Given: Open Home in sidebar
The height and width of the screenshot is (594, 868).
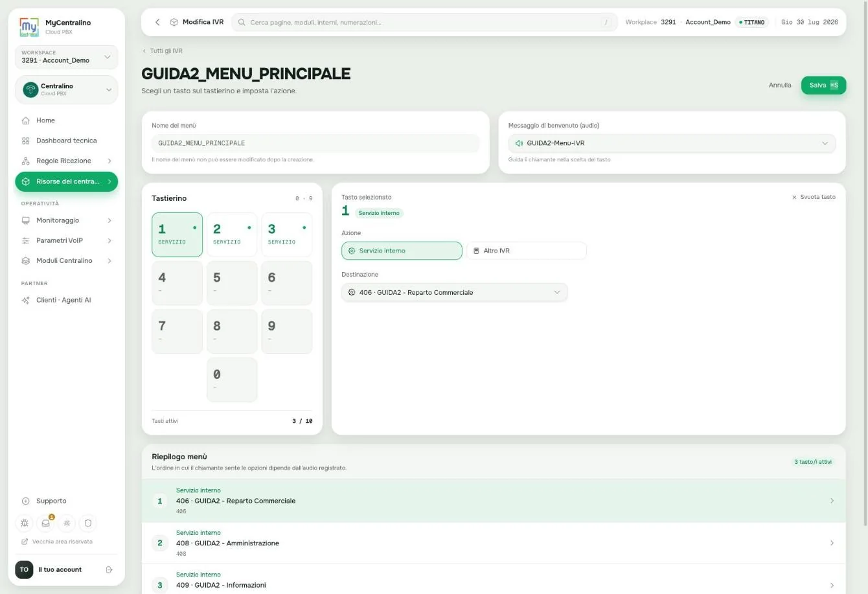Looking at the screenshot, I should (x=66, y=120).
